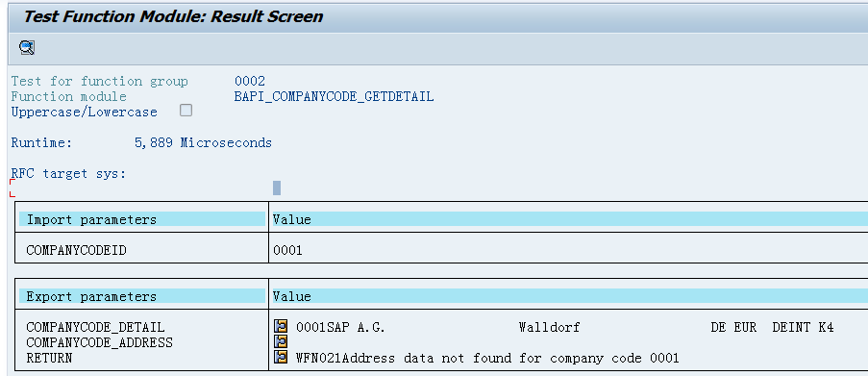This screenshot has width=868, height=376.
Task: Click inside the RFC target system field
Action: point(277,188)
